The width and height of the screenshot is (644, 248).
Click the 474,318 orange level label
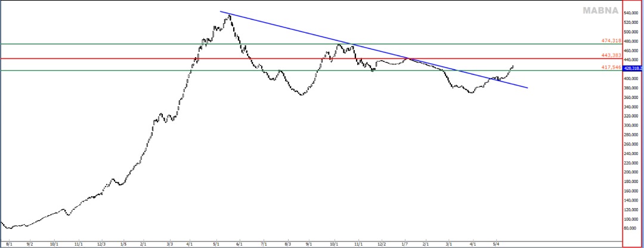pos(611,41)
